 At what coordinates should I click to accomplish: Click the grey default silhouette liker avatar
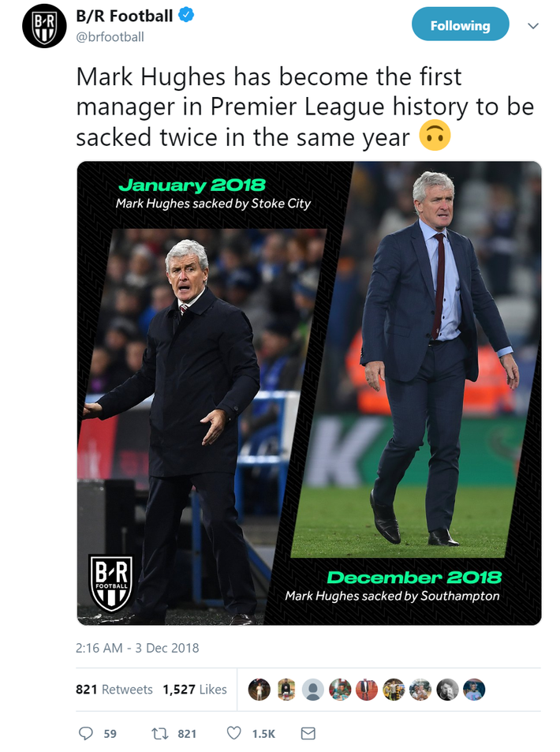click(313, 690)
